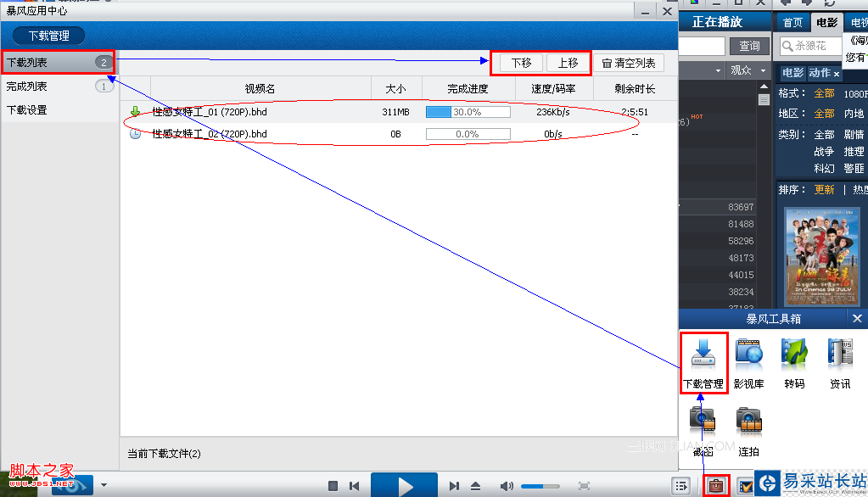
Task: Mute the volume speaker icon
Action: tap(506, 486)
